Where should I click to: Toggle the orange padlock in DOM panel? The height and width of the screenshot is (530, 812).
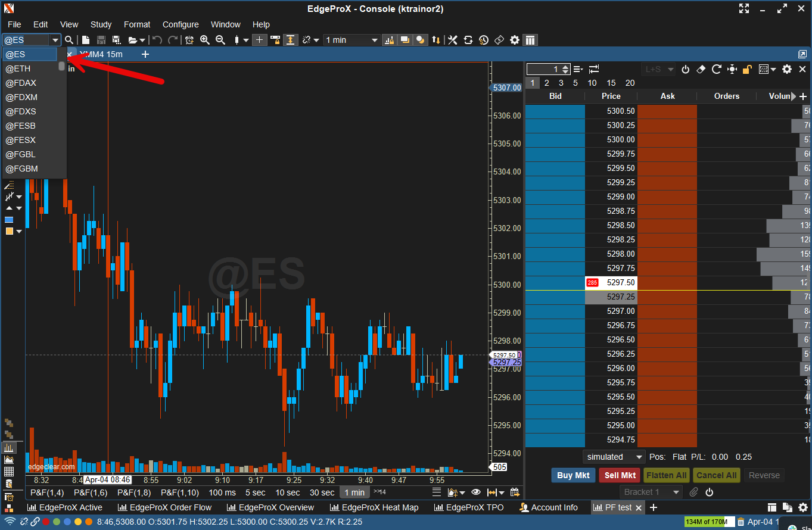[x=747, y=69]
